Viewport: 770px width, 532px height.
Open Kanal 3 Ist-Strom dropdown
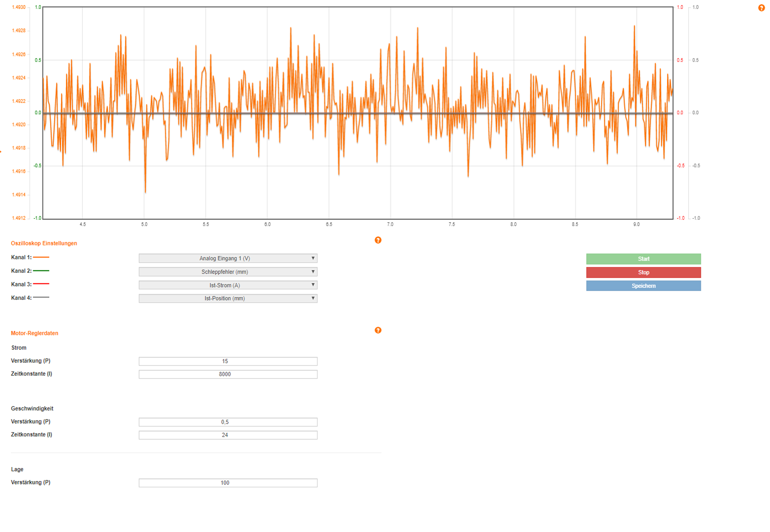click(x=228, y=285)
